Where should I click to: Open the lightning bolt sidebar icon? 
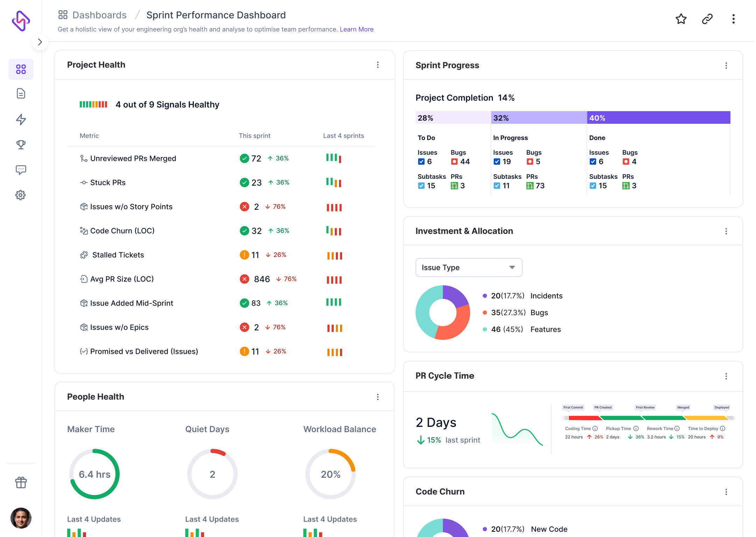(x=21, y=120)
